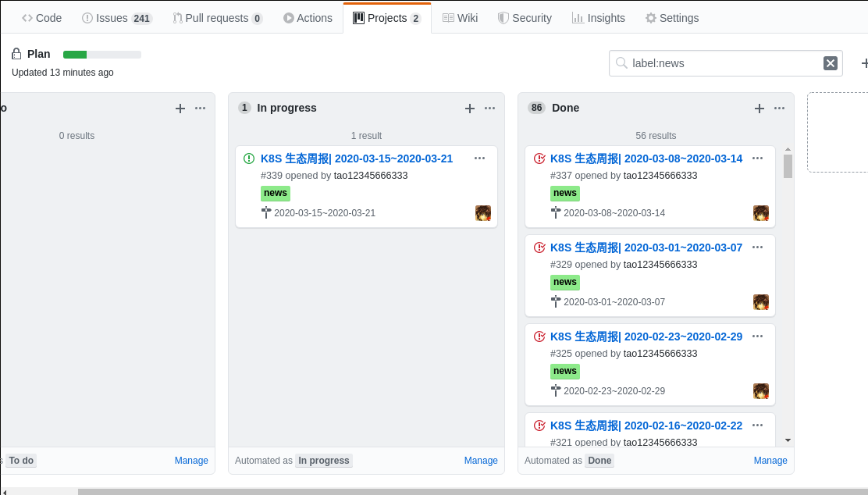Open issue K8S 生态周报 2020-03-08~2020-03-14

pos(646,158)
